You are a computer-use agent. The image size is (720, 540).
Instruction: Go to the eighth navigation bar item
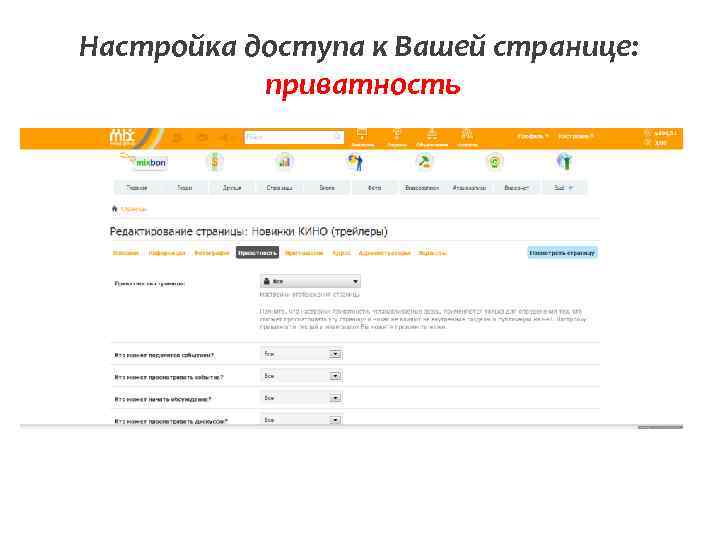click(x=469, y=188)
